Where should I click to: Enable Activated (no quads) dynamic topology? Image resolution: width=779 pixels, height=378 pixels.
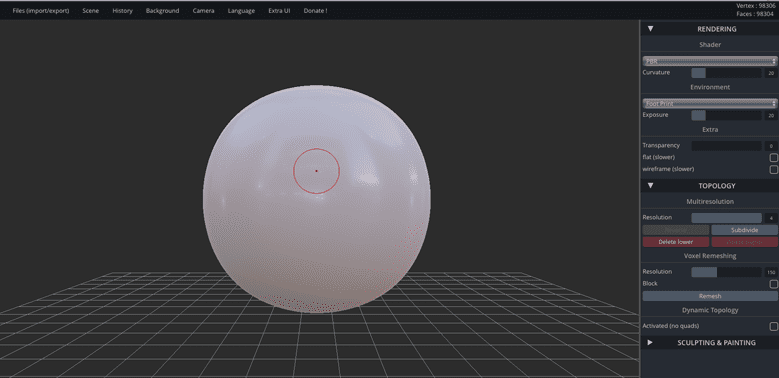point(774,326)
